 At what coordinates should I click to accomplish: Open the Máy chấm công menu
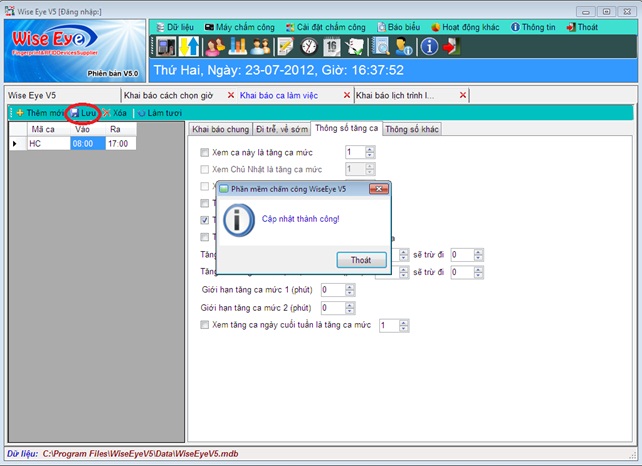pyautogui.click(x=240, y=27)
